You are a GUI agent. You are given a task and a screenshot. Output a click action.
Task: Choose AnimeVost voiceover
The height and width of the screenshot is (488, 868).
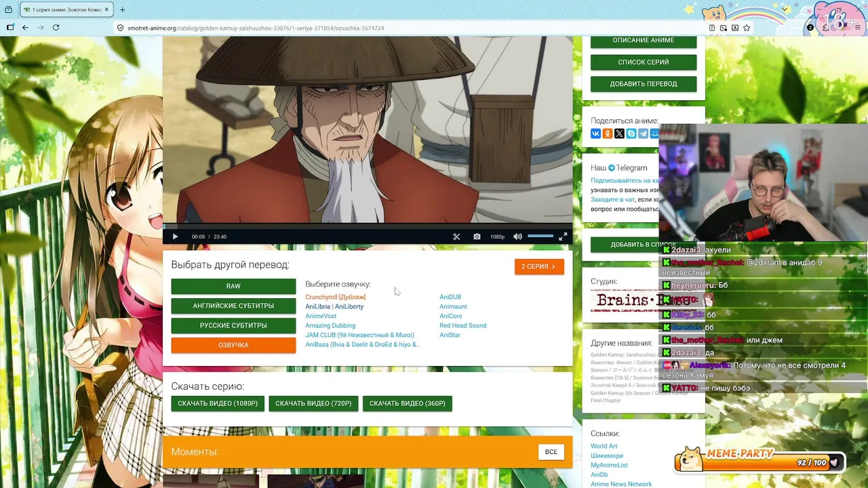[x=321, y=316]
